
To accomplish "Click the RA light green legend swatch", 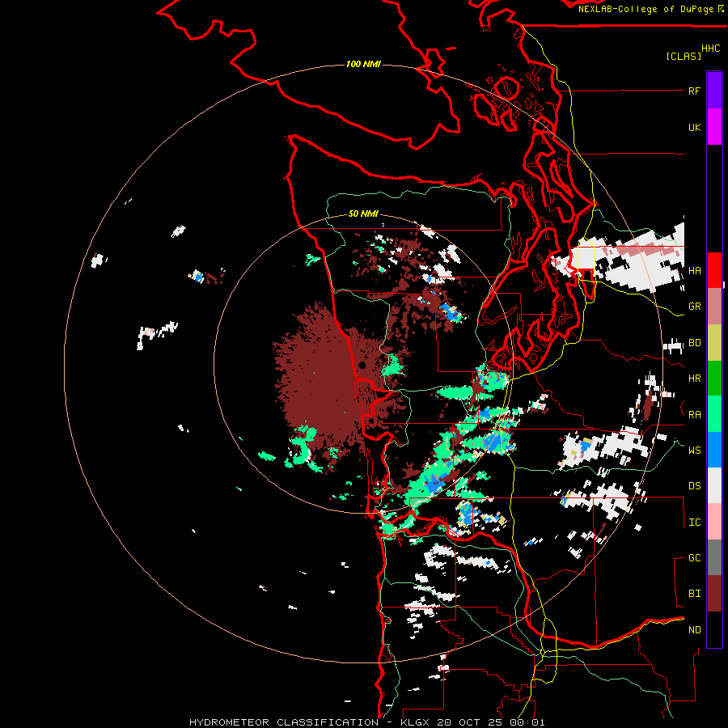I will [714, 414].
